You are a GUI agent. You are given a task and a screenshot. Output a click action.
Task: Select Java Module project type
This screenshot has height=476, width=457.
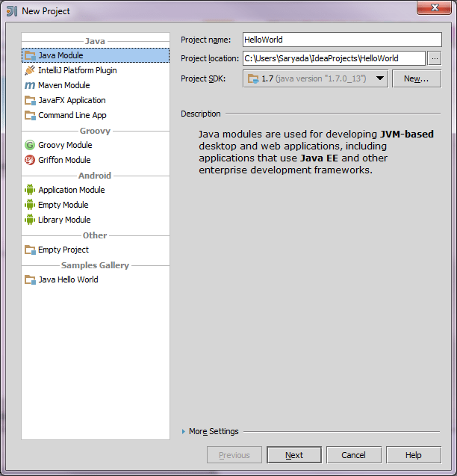point(96,55)
